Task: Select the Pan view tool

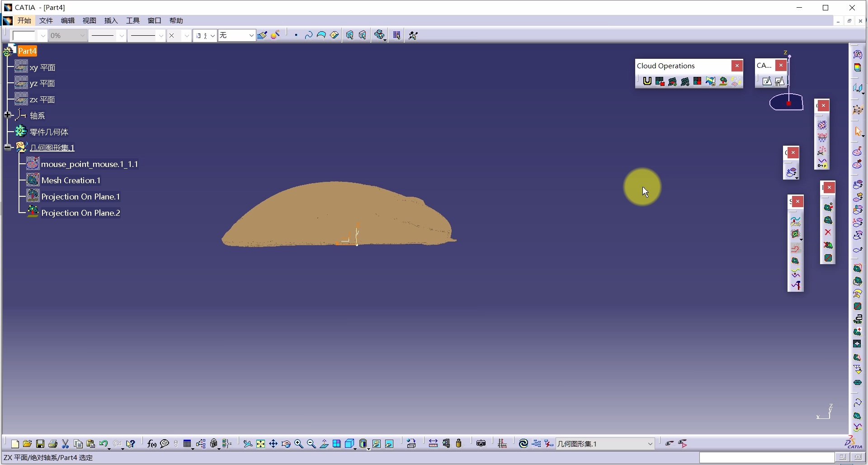Action: coord(274,444)
